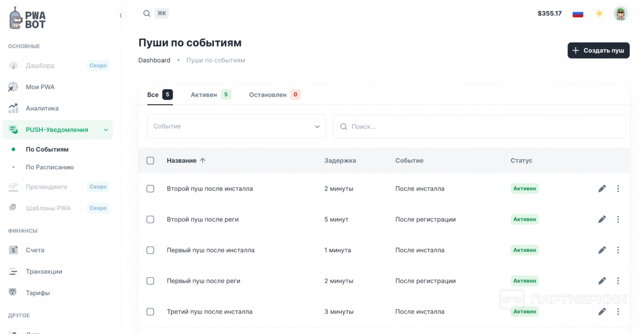Open three-dot menu for 'Второй пуш после реги'
The width and height of the screenshot is (644, 334).
(618, 219)
